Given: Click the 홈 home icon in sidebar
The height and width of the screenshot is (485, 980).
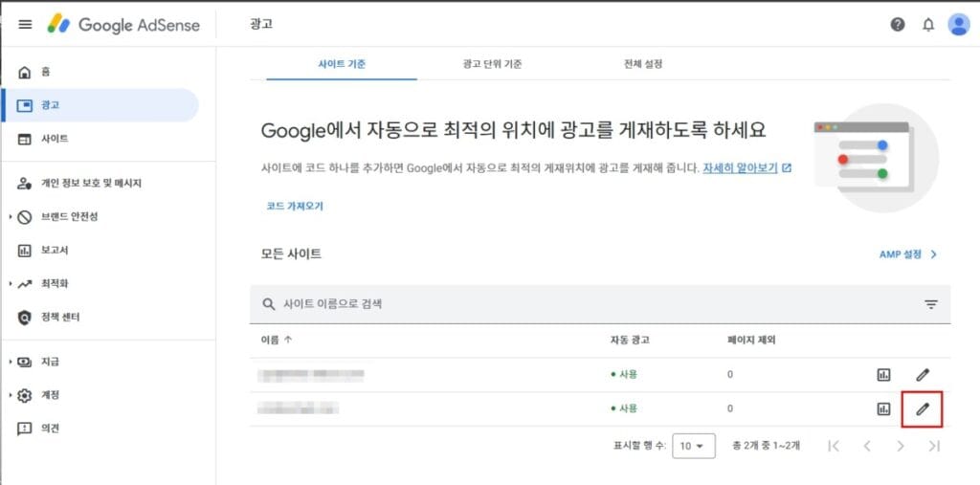Looking at the screenshot, I should pos(24,72).
